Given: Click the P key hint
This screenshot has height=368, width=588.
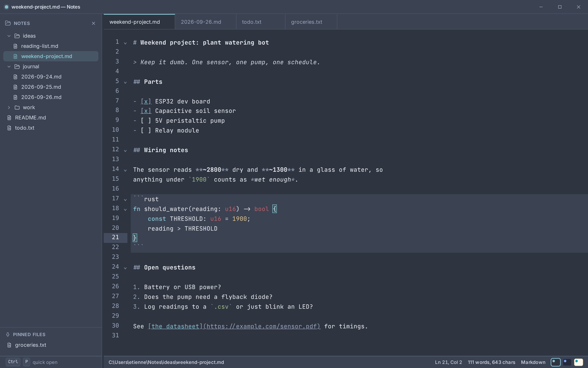Looking at the screenshot, I should tap(27, 362).
